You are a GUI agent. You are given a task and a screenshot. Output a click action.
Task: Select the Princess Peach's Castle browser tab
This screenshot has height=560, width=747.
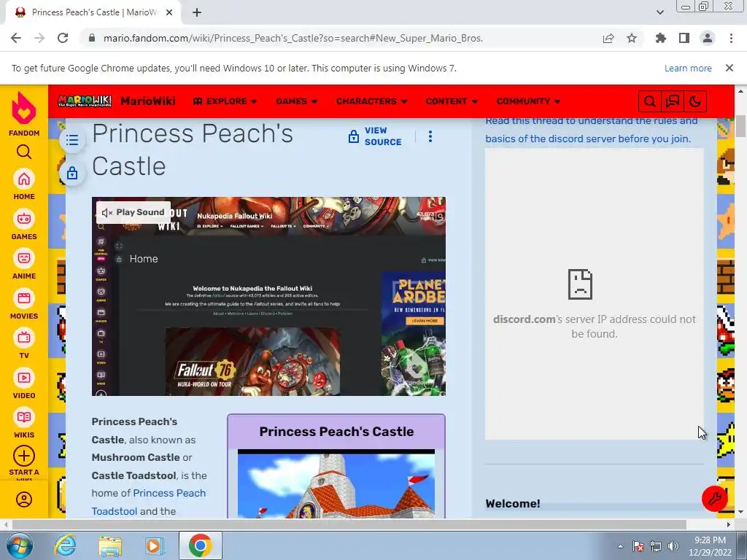tap(93, 12)
